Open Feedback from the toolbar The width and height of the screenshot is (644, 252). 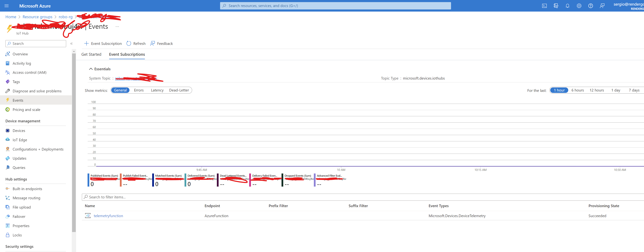(x=161, y=43)
